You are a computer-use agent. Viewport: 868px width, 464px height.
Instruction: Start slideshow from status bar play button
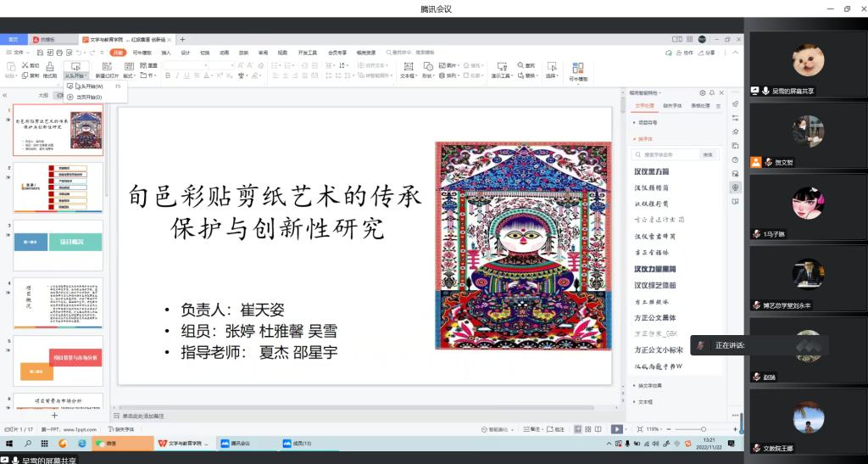point(616,429)
